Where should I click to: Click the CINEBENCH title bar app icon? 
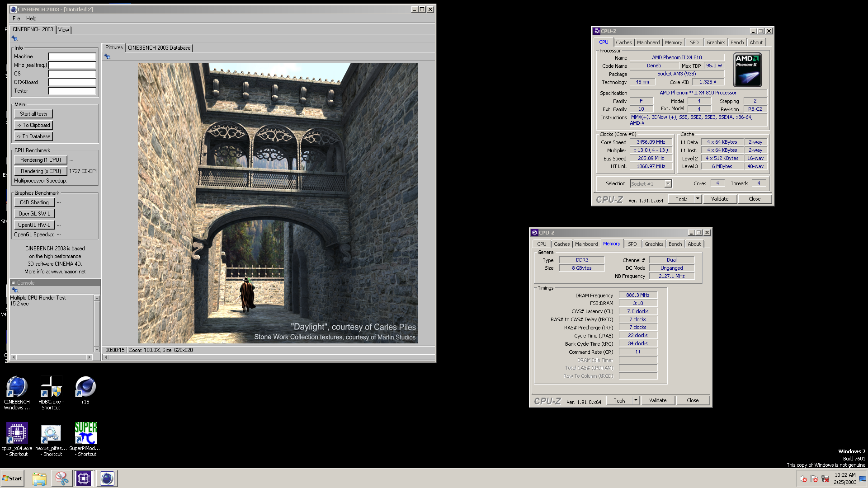[x=14, y=9]
